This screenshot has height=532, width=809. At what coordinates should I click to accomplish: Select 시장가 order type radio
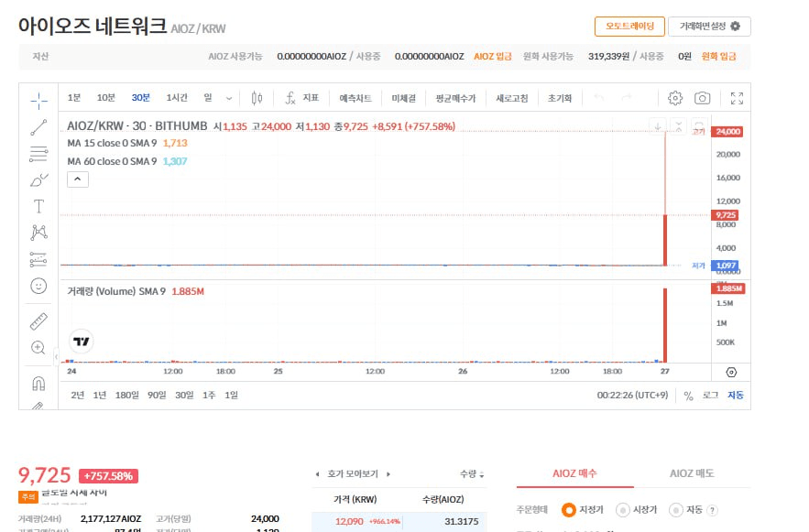click(x=623, y=510)
